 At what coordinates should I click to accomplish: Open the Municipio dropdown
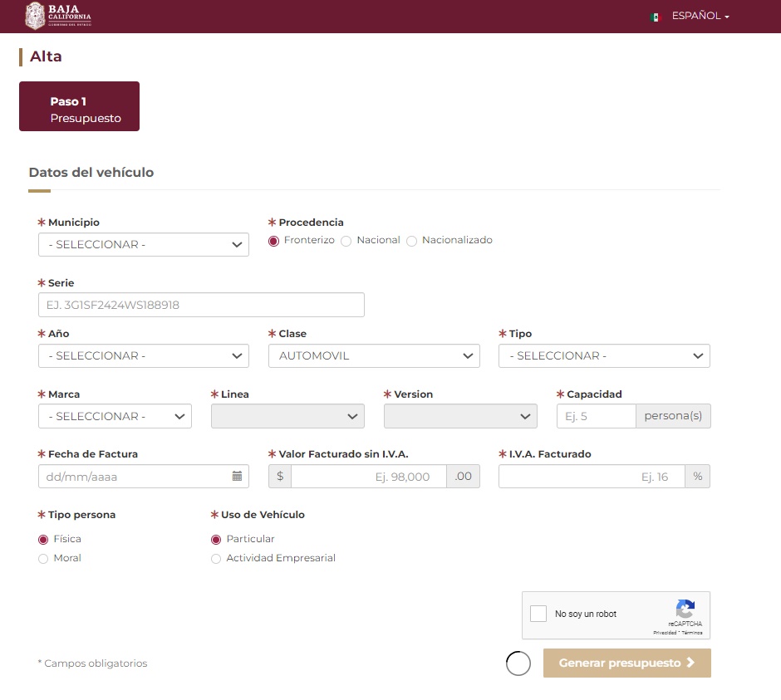click(143, 245)
